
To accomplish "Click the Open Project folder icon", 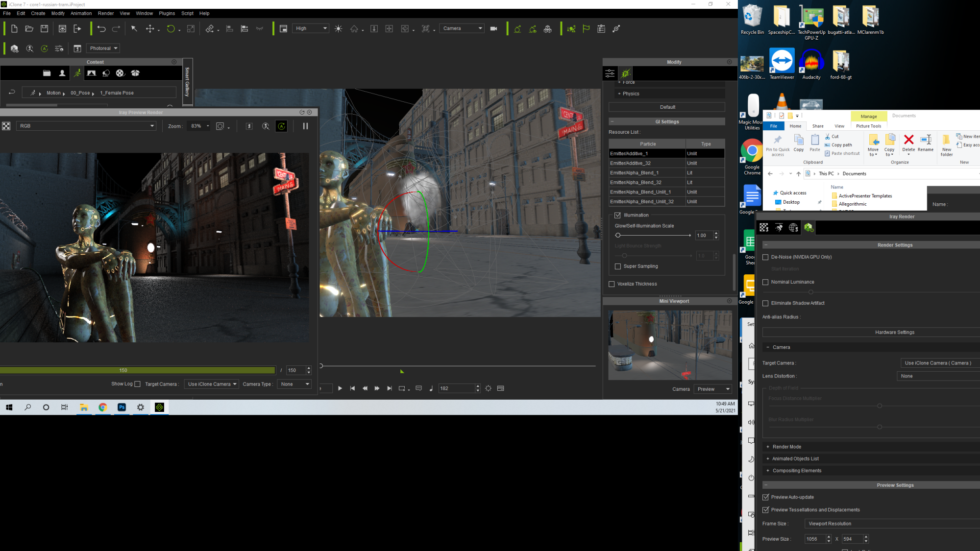I will pos(29,29).
